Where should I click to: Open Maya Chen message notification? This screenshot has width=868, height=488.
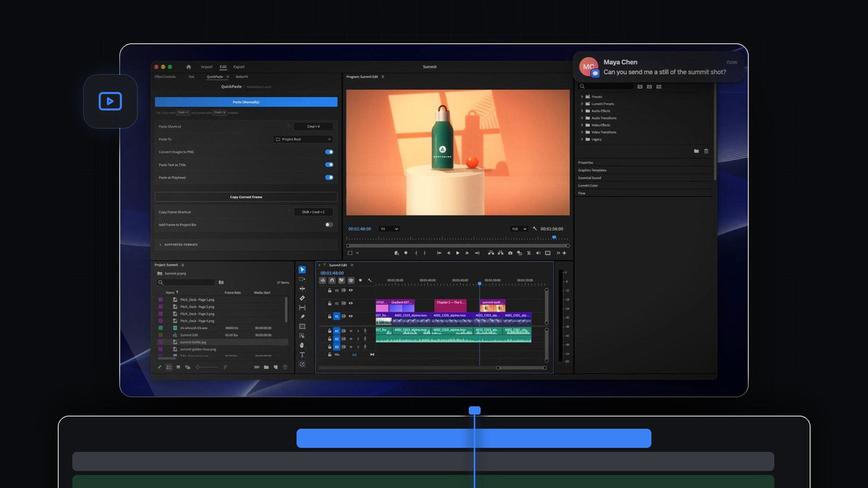(x=658, y=67)
